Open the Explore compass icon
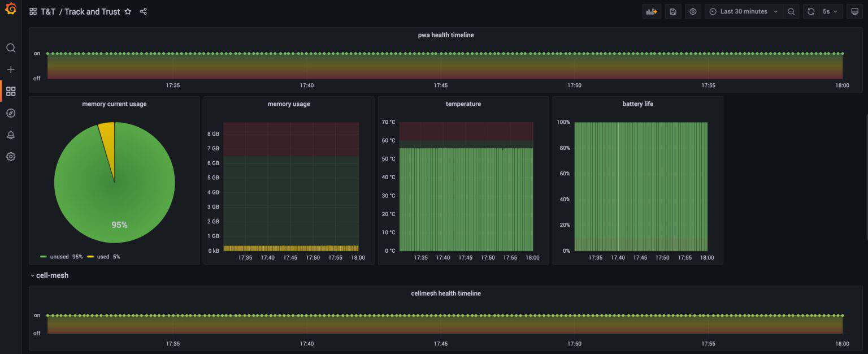868x354 pixels. (x=11, y=113)
